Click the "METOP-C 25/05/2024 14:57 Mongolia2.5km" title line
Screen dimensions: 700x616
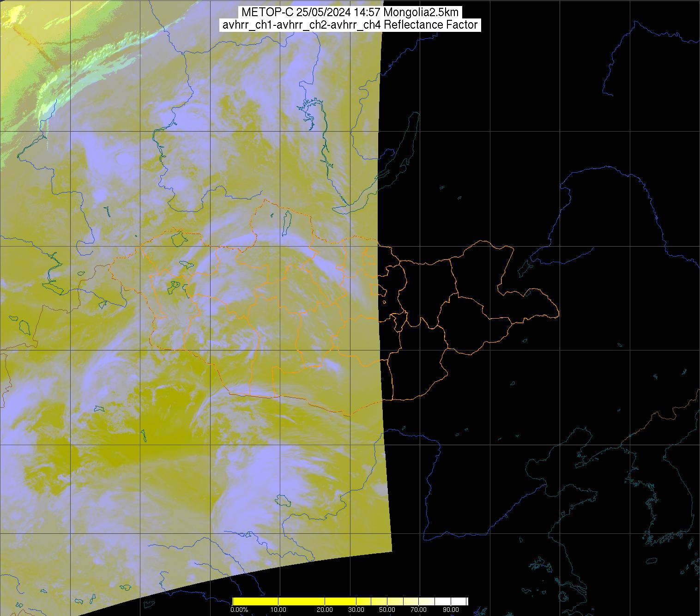[x=350, y=12]
